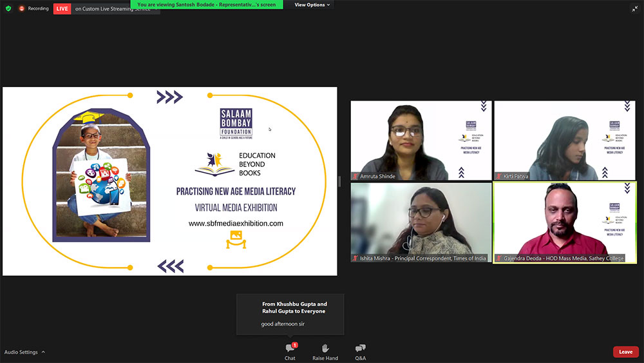644x363 pixels.
Task: Click the 'Virtual Media Exhibition' text
Action: pyautogui.click(x=236, y=208)
